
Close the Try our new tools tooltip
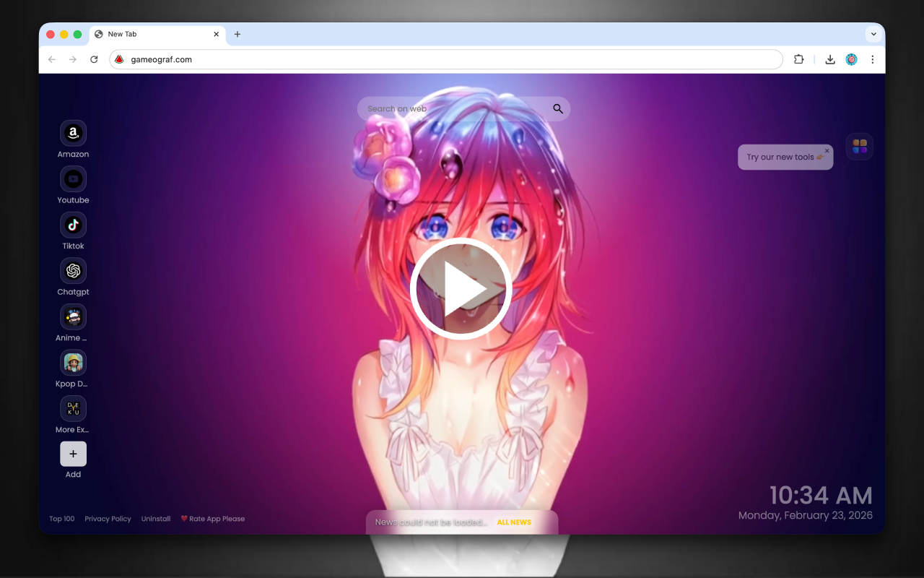pyautogui.click(x=827, y=150)
